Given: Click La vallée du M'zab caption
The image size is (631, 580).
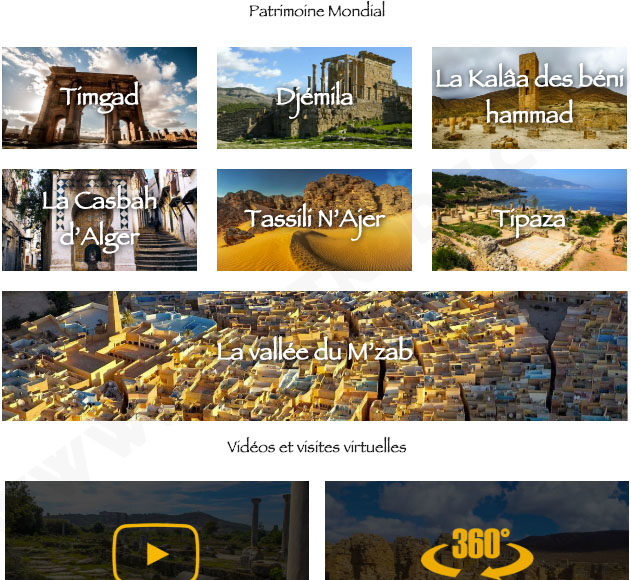Looking at the screenshot, I should (x=315, y=352).
